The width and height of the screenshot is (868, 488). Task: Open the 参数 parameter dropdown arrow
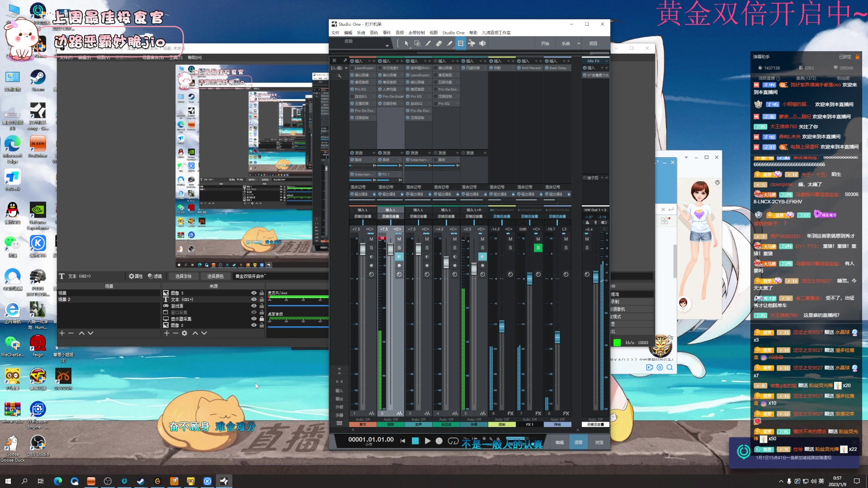point(387,46)
